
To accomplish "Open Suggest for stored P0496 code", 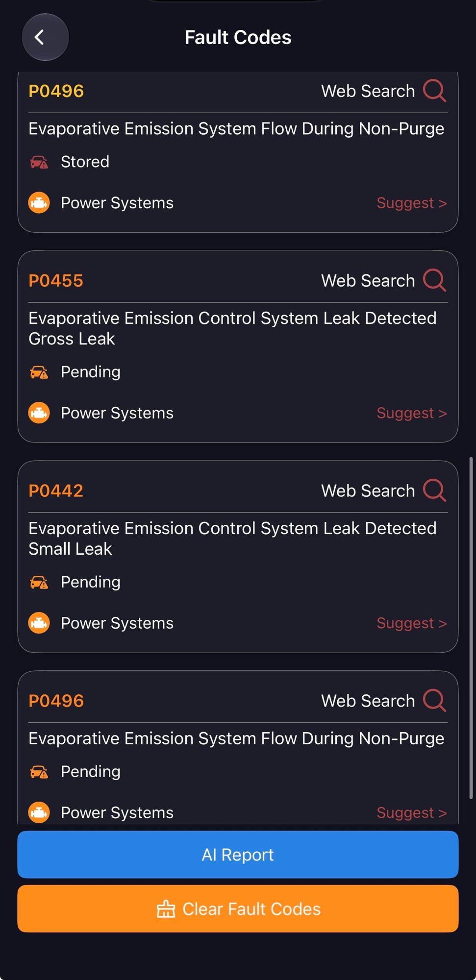I will pyautogui.click(x=411, y=203).
